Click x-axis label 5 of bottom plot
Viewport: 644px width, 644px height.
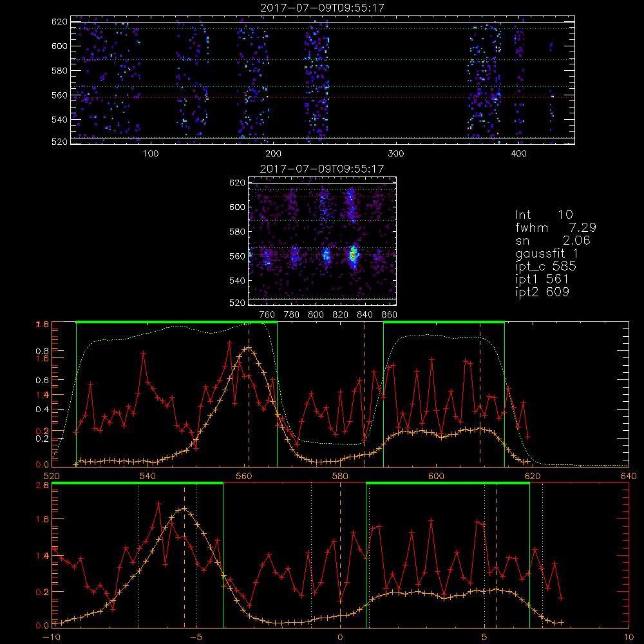485,638
